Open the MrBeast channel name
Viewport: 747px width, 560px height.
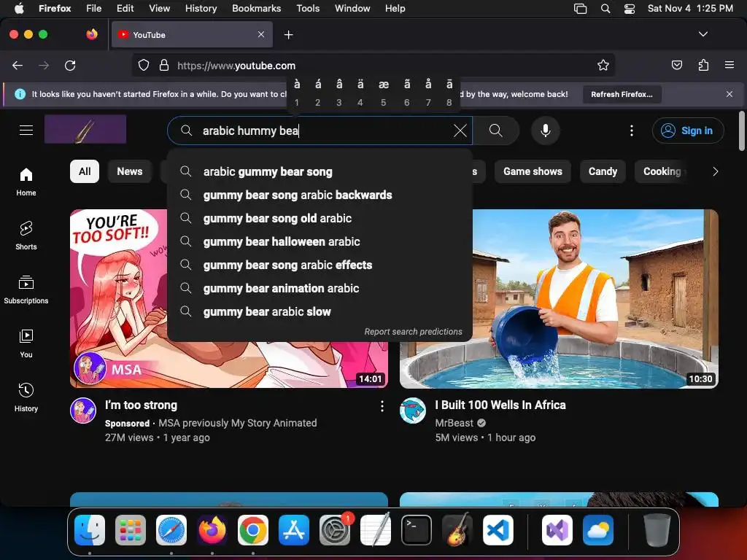tap(454, 423)
